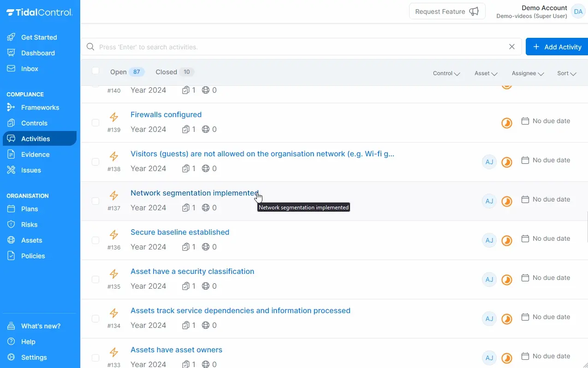Open Assets track service dependencies activity
The image size is (588, 368).
coord(240,311)
